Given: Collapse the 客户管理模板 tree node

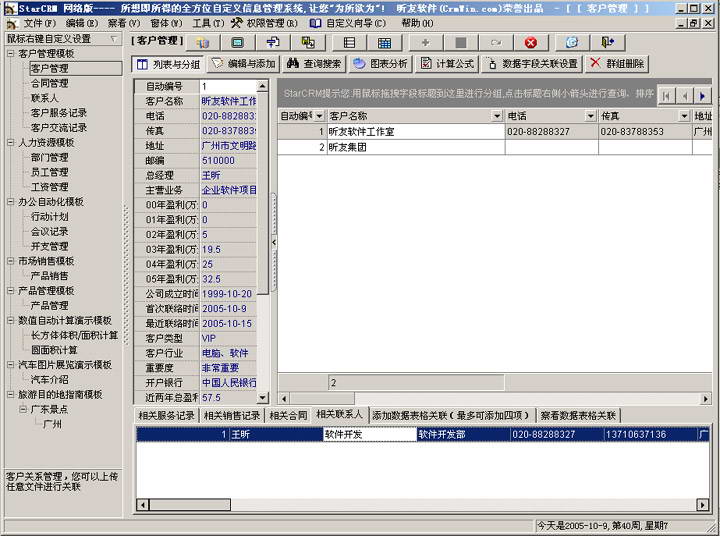Looking at the screenshot, I should tap(11, 54).
